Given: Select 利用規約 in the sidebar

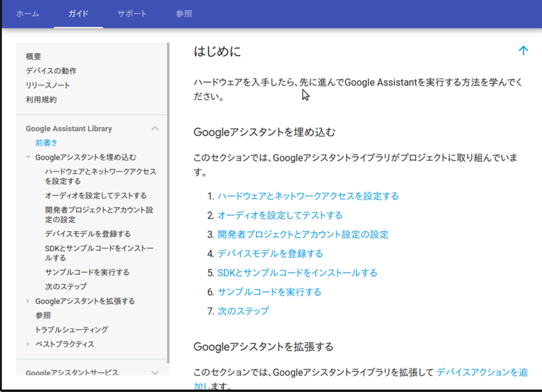Looking at the screenshot, I should coord(41,100).
